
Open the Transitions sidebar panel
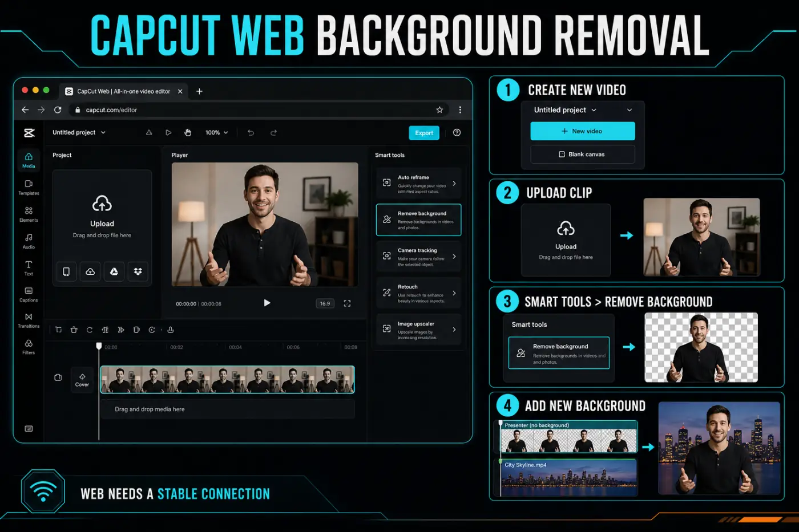click(29, 320)
